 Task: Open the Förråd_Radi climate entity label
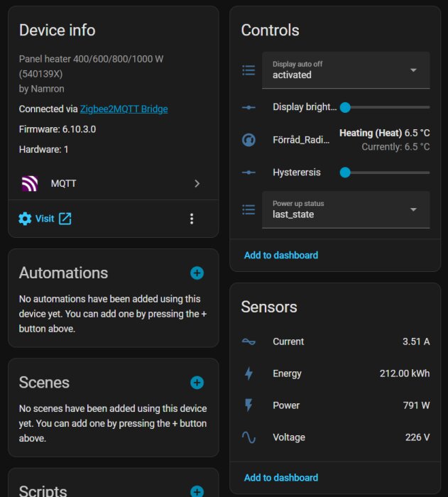301,140
